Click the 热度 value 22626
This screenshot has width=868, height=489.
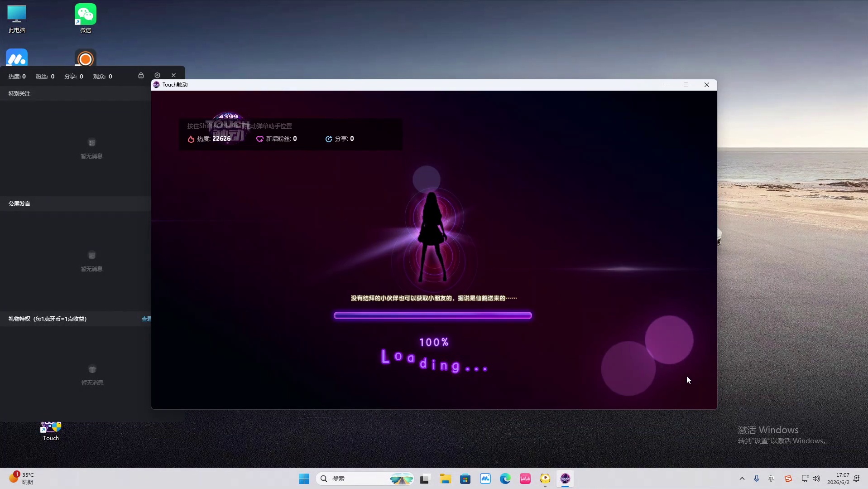pyautogui.click(x=221, y=139)
